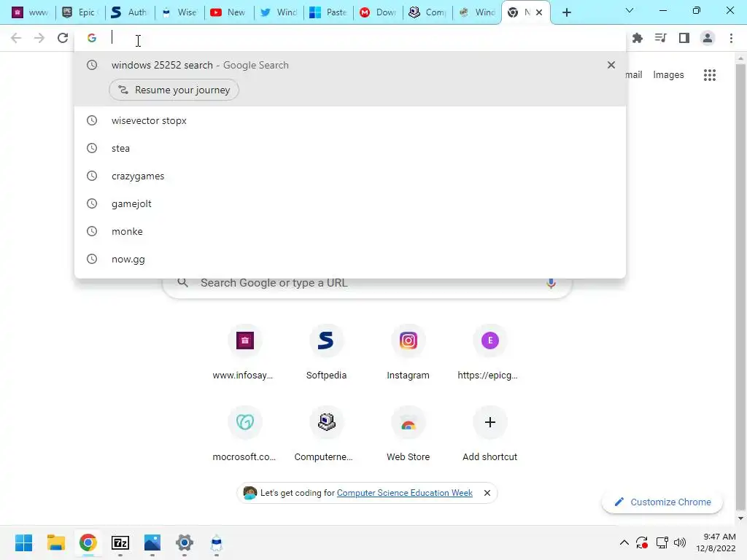The width and height of the screenshot is (747, 560).
Task: Toggle the side panel icon
Action: click(x=684, y=38)
